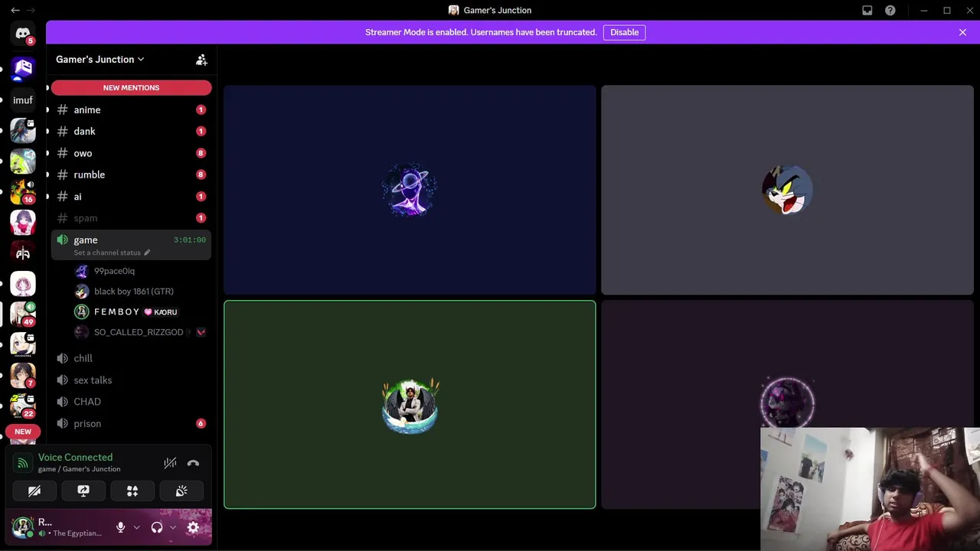Click 'Set a channel status' text
This screenshot has width=980, height=551.
pyautogui.click(x=107, y=253)
